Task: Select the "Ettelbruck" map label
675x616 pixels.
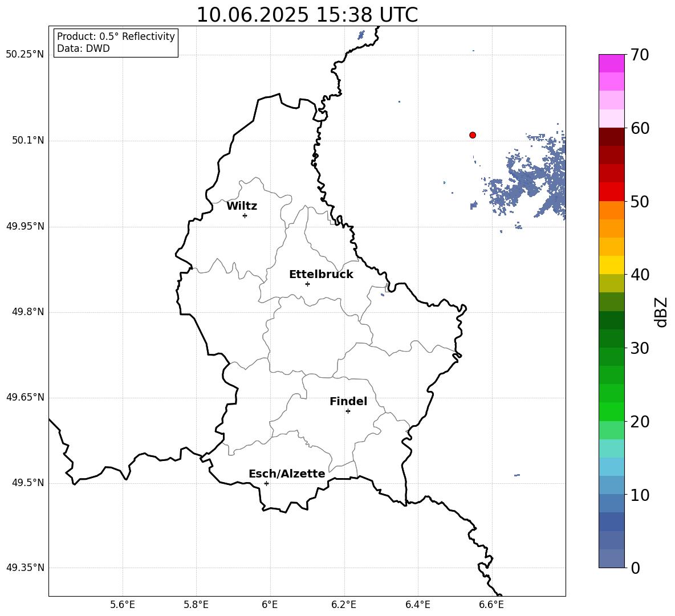Action: pyautogui.click(x=321, y=275)
